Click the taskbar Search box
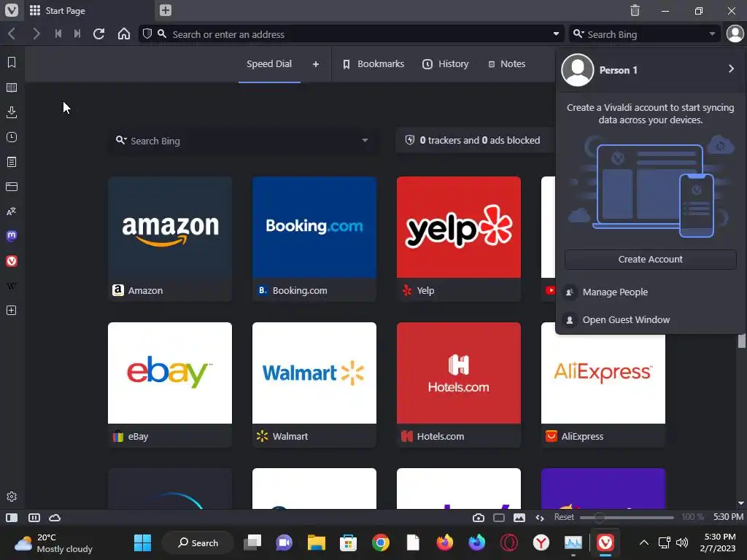This screenshot has height=560, width=747. 198,542
